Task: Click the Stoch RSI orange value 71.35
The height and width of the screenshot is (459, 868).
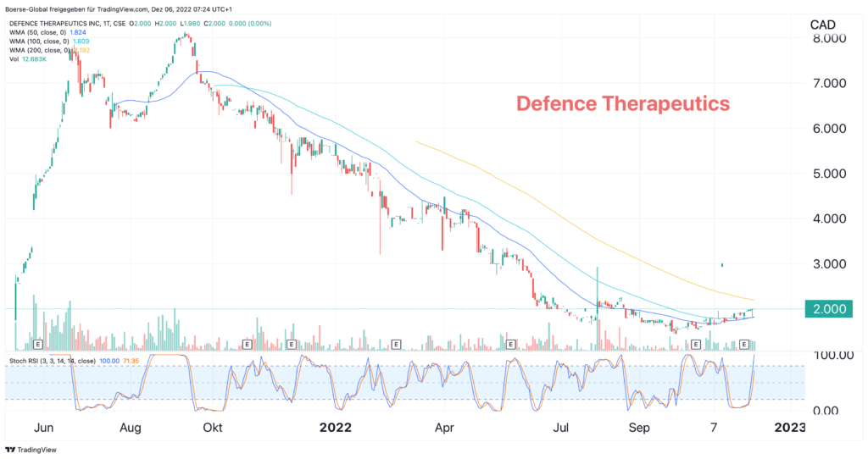Action: (x=131, y=361)
